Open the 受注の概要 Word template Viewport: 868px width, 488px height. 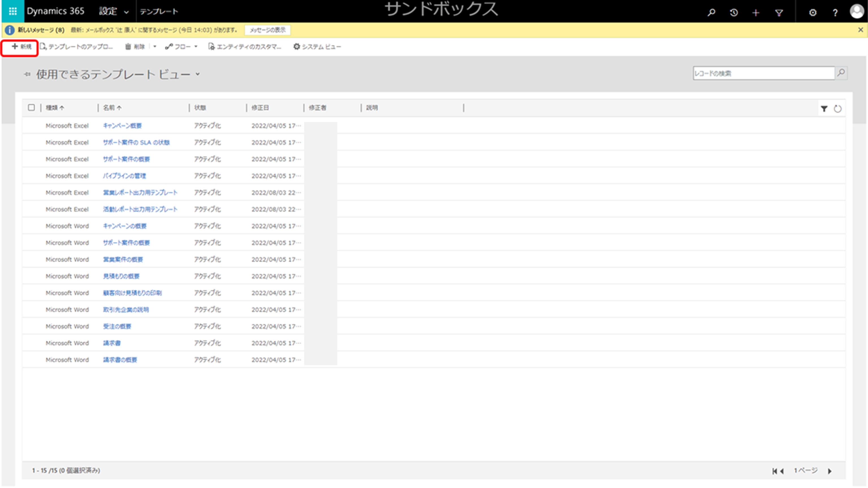point(117,326)
